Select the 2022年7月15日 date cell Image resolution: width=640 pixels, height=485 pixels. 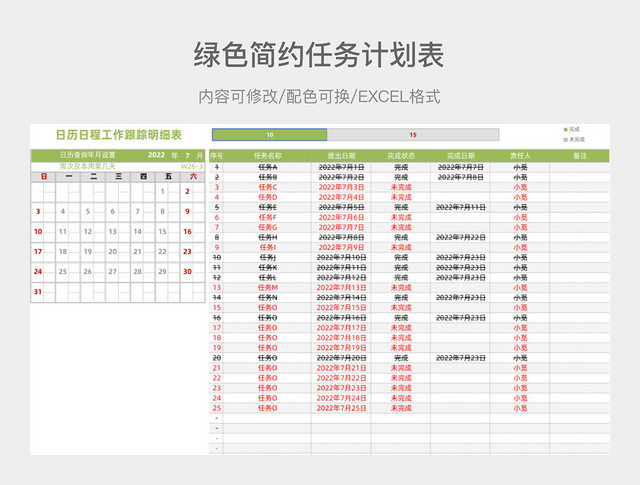(x=341, y=308)
